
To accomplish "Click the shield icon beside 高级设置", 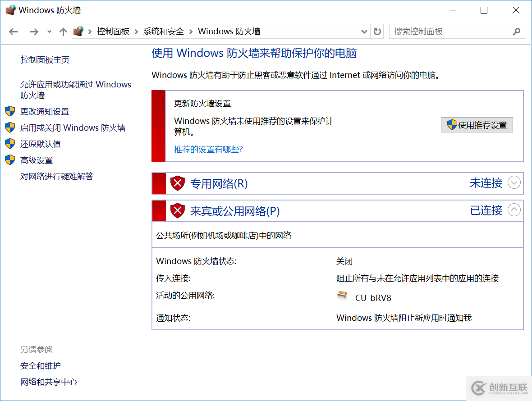I will click(9, 160).
